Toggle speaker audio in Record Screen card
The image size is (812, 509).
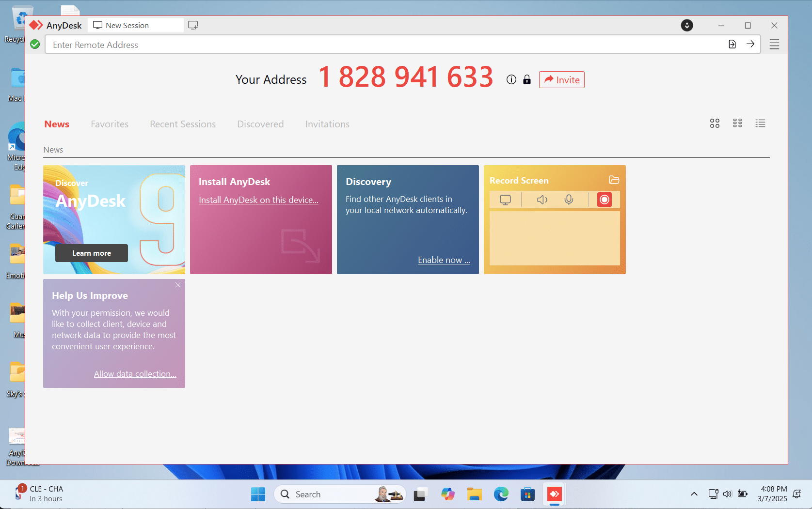pos(542,200)
